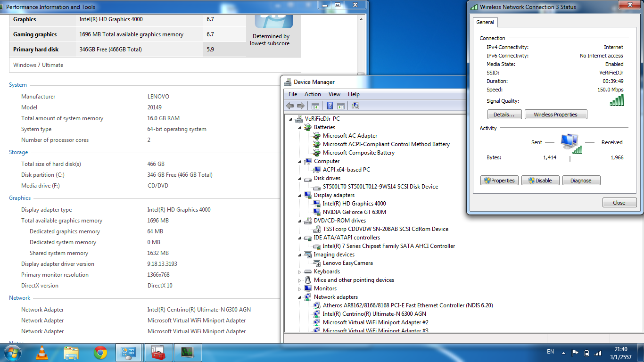Viewport: 644px width, 362px height.
Task: Show hidden tray icons arrow
Action: pos(563,353)
